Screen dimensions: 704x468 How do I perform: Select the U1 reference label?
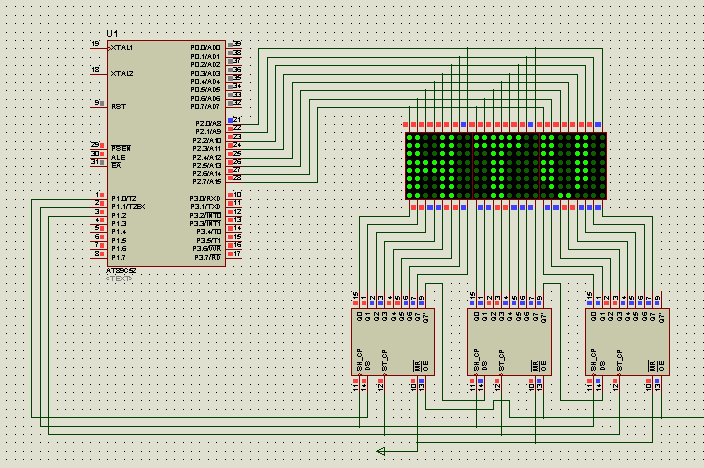point(111,33)
